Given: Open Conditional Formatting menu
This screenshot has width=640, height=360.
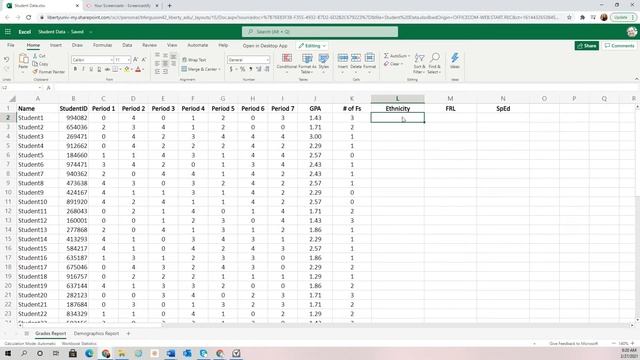Looking at the screenshot, I should tap(287, 63).
